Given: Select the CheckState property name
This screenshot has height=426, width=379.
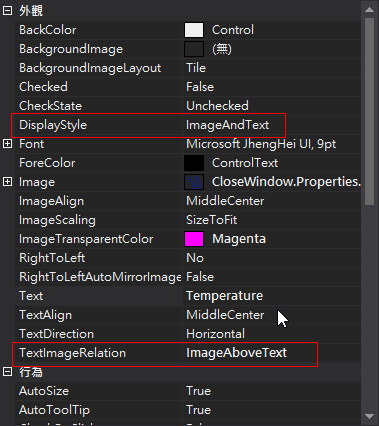Looking at the screenshot, I should 50,106.
